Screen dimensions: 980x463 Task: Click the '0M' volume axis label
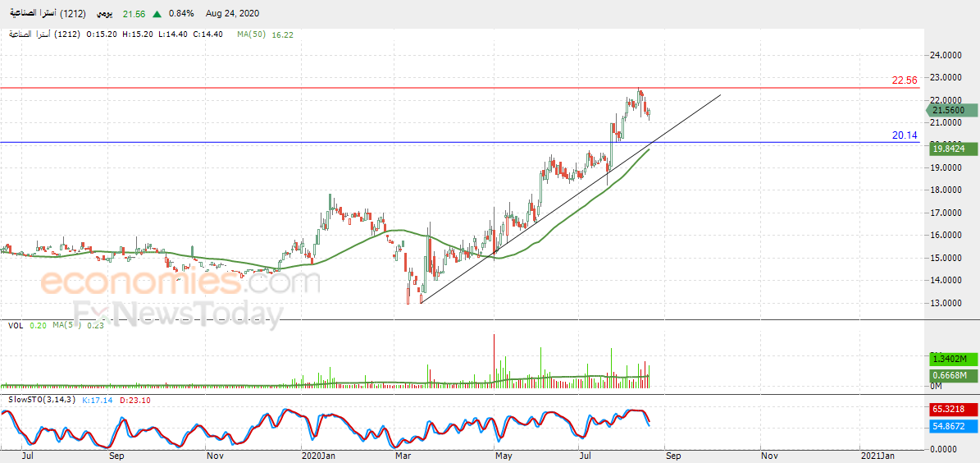point(937,386)
